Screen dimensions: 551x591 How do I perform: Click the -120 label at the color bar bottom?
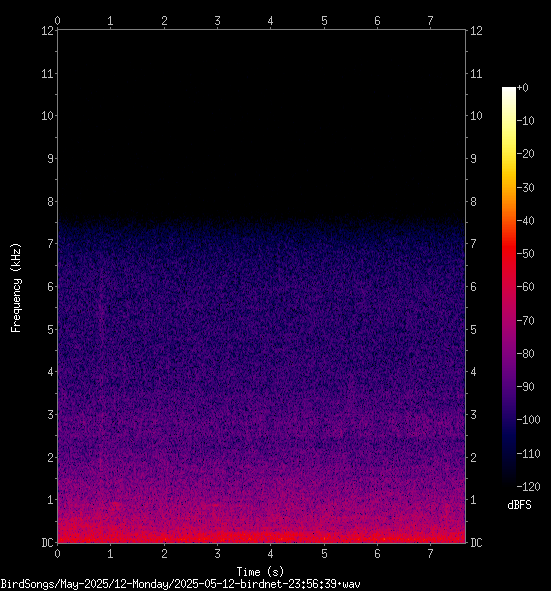[528, 487]
